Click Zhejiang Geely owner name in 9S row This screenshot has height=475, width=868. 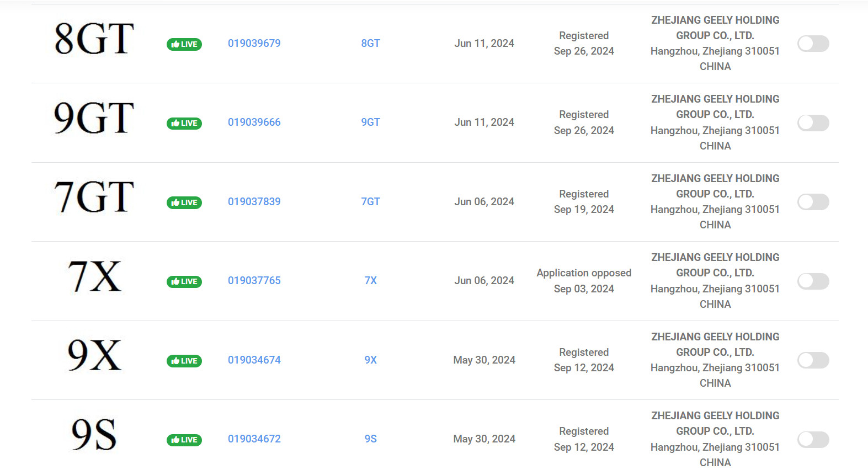click(715, 423)
